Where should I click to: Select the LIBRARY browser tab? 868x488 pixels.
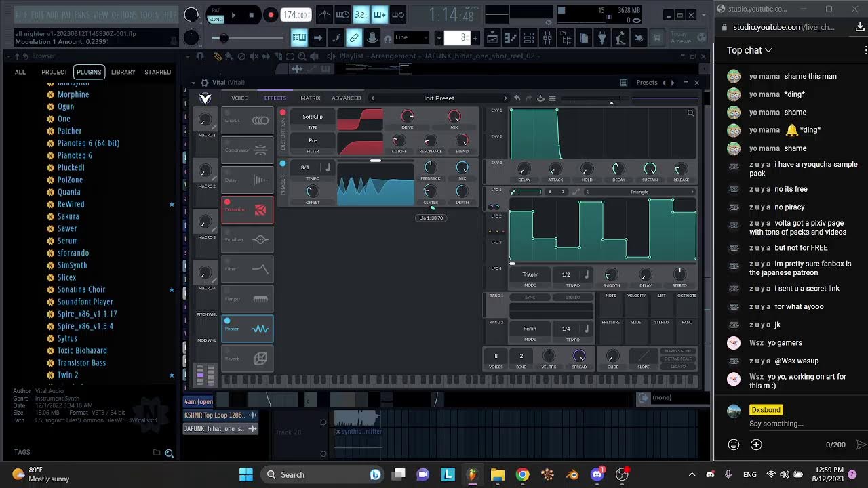[123, 72]
